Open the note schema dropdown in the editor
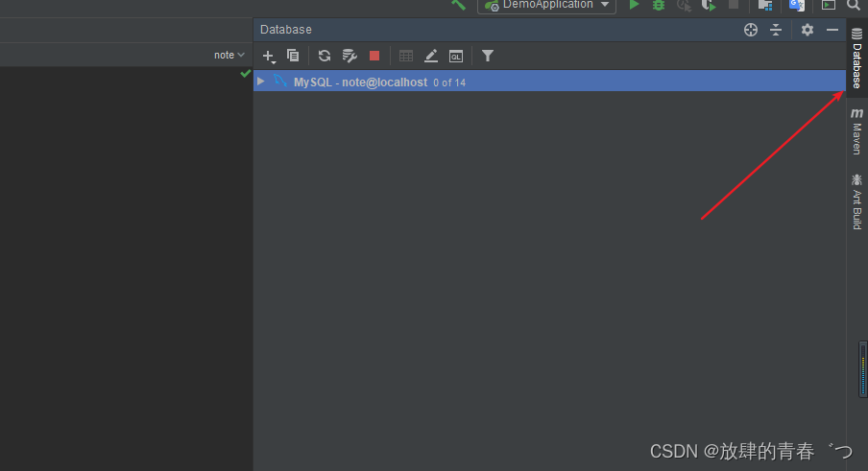Viewport: 868px width, 471px height. (x=229, y=55)
